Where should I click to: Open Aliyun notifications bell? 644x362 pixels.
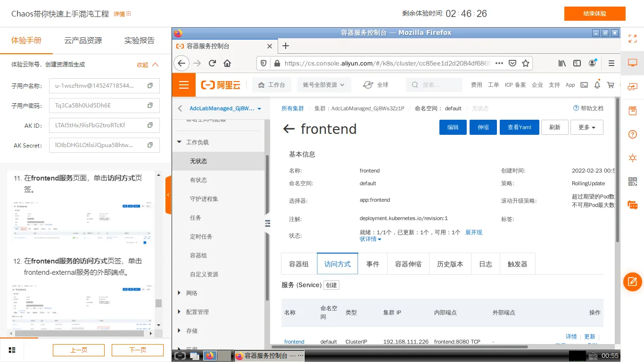click(x=597, y=85)
